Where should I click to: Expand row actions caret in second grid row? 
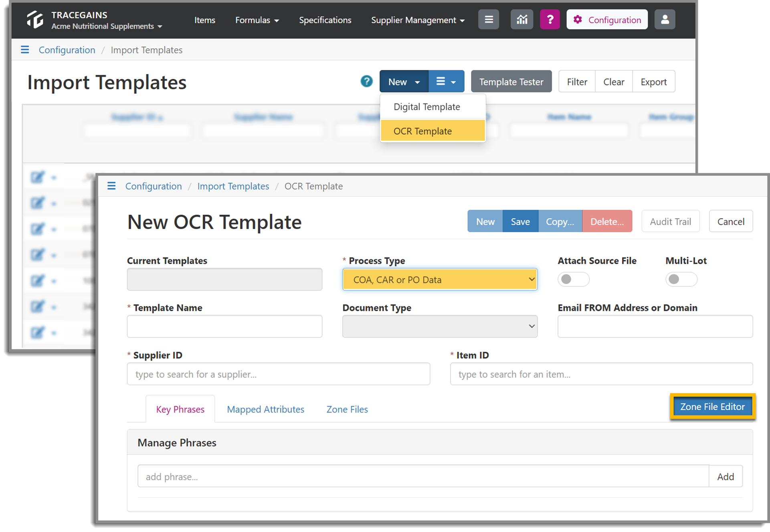[x=54, y=204]
